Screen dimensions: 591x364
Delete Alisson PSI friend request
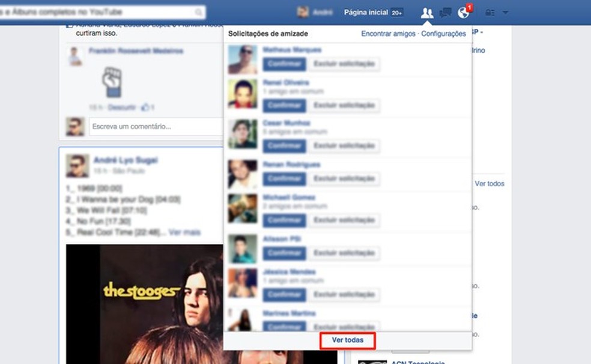point(344,253)
